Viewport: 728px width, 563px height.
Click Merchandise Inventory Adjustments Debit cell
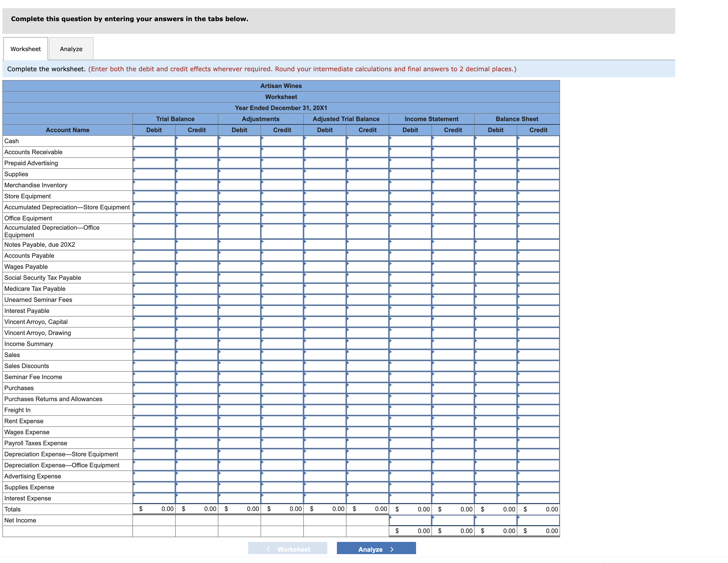[x=239, y=185]
